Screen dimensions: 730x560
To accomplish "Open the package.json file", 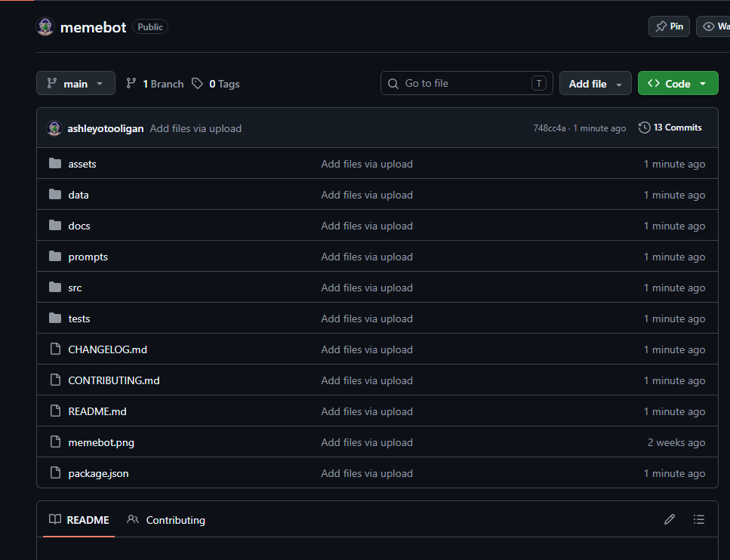I will tap(99, 473).
